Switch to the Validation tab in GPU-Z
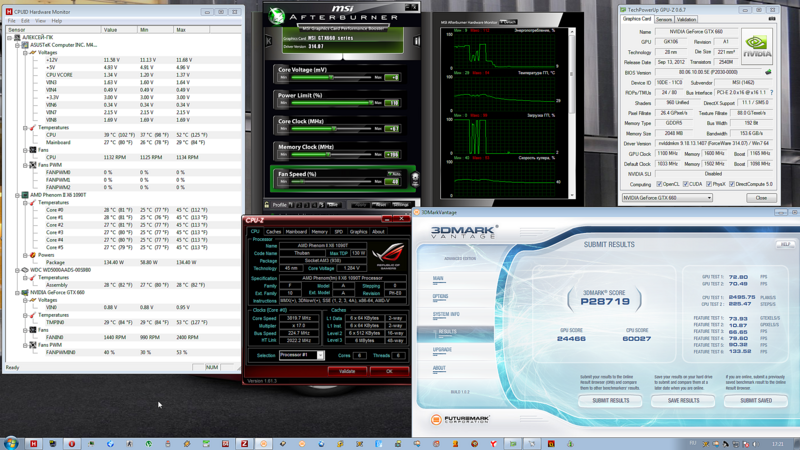800x450 pixels. pos(686,19)
